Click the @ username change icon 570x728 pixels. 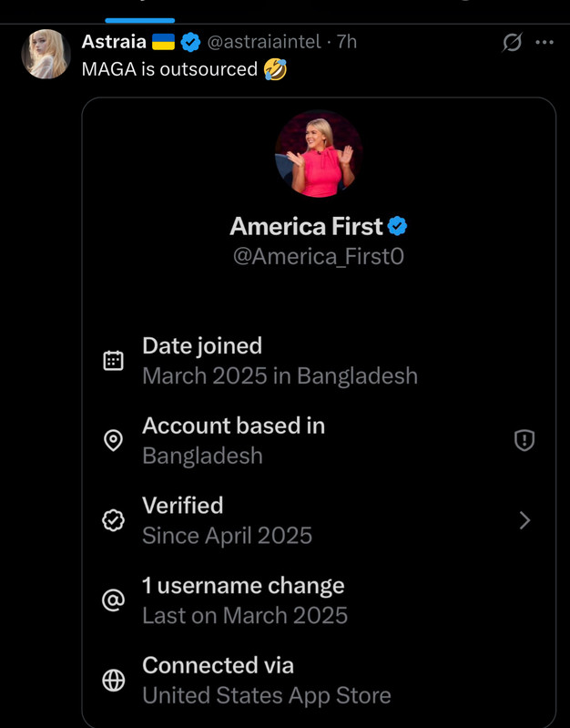coord(114,600)
